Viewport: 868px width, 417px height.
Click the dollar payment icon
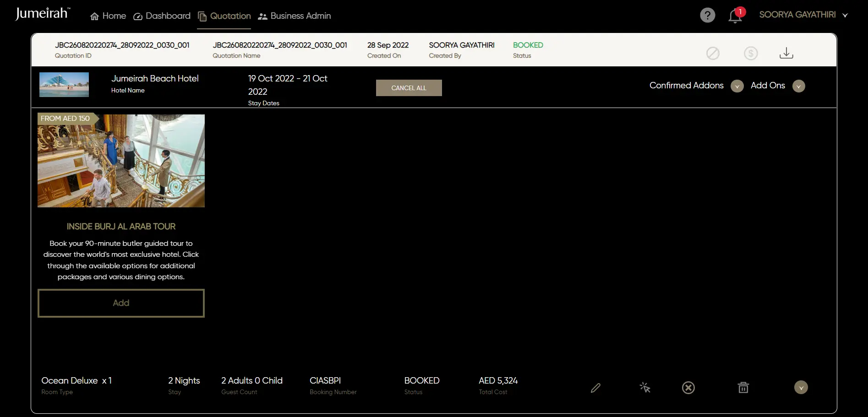pos(751,54)
